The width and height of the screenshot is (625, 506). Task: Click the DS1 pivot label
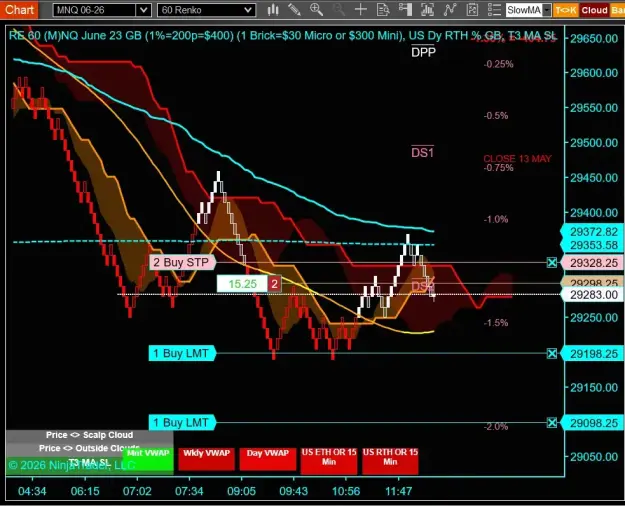point(423,152)
